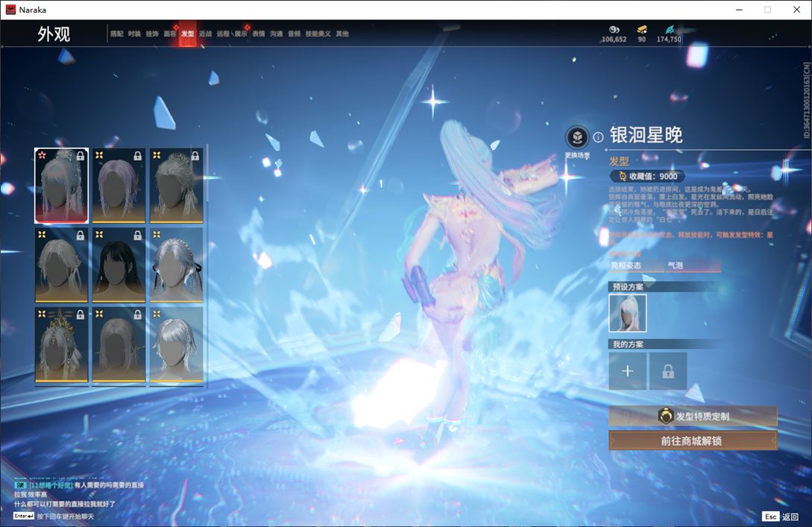Click the locked slot under 我的方案
The width and height of the screenshot is (812, 527).
point(667,371)
